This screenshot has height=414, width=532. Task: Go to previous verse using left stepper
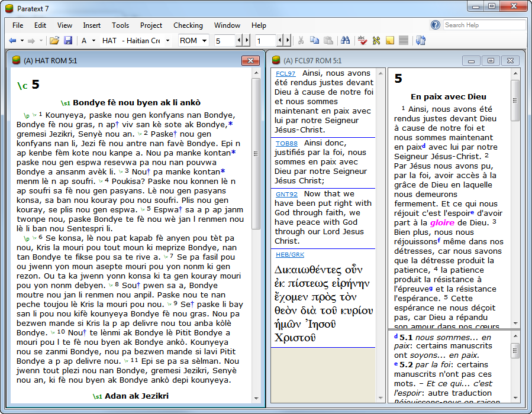(x=279, y=41)
